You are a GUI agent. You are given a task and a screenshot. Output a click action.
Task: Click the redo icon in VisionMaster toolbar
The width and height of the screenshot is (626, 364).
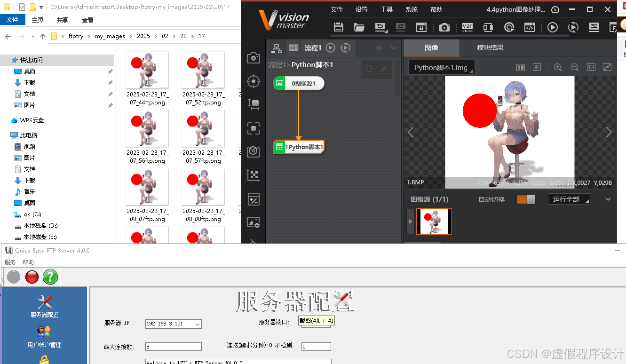pos(401,27)
